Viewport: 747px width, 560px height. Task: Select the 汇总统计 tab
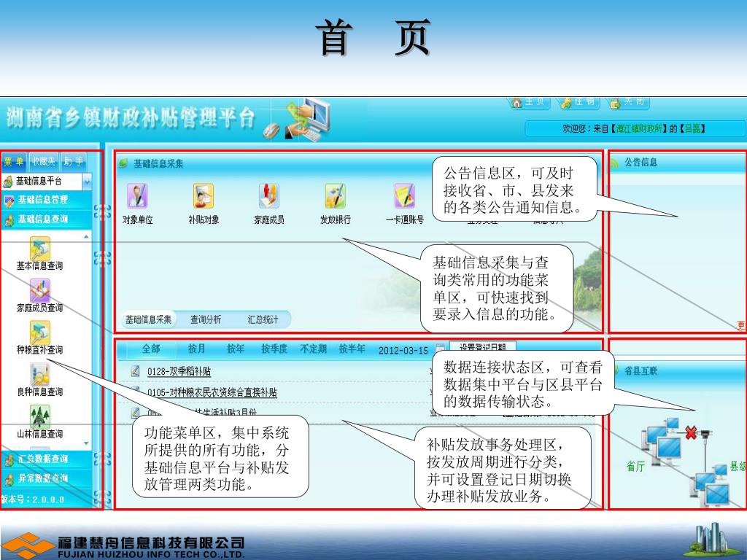coord(263,319)
